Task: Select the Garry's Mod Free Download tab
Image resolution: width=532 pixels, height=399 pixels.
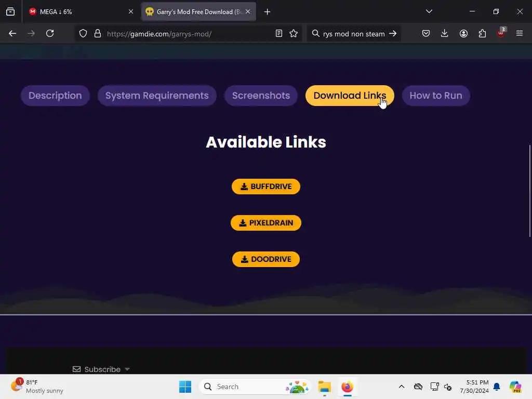Action: (x=198, y=12)
